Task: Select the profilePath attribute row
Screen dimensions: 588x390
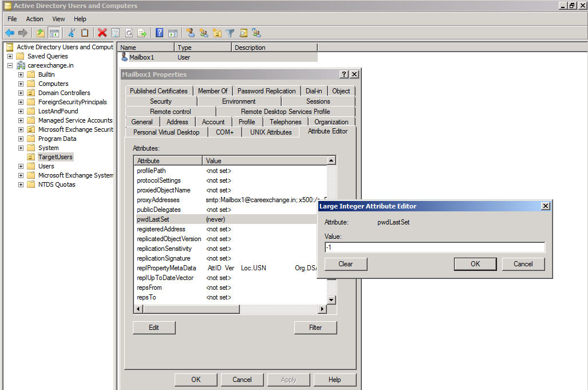Action: [x=230, y=171]
